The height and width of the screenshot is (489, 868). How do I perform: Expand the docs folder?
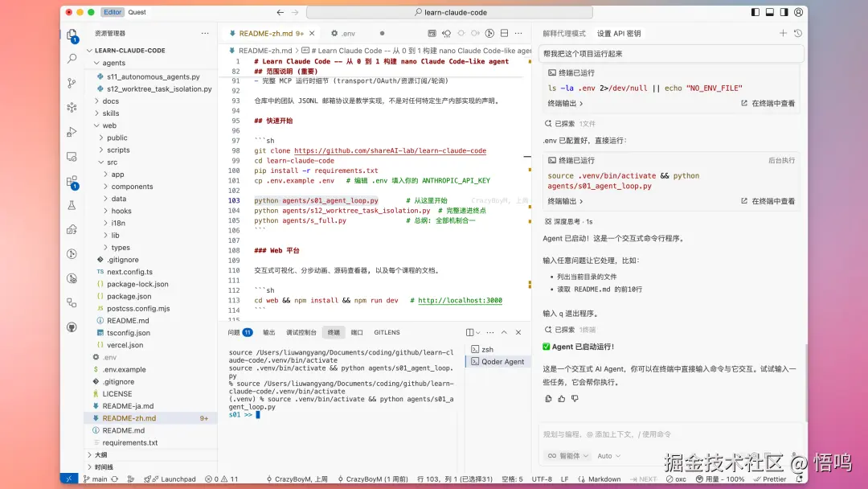(x=110, y=101)
